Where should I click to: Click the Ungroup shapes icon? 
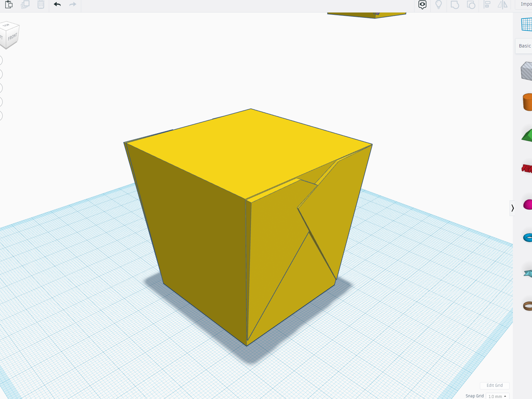(471, 5)
